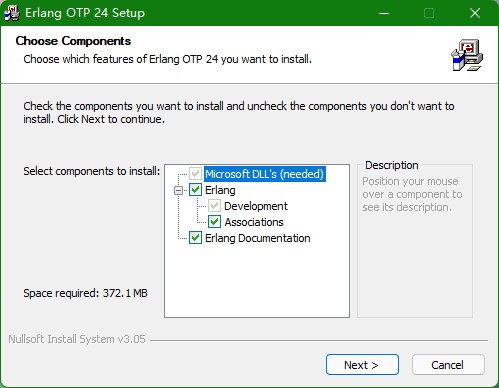This screenshot has height=388, width=499.
Task: Uncheck the Erlang Documentation checkbox
Action: click(195, 238)
